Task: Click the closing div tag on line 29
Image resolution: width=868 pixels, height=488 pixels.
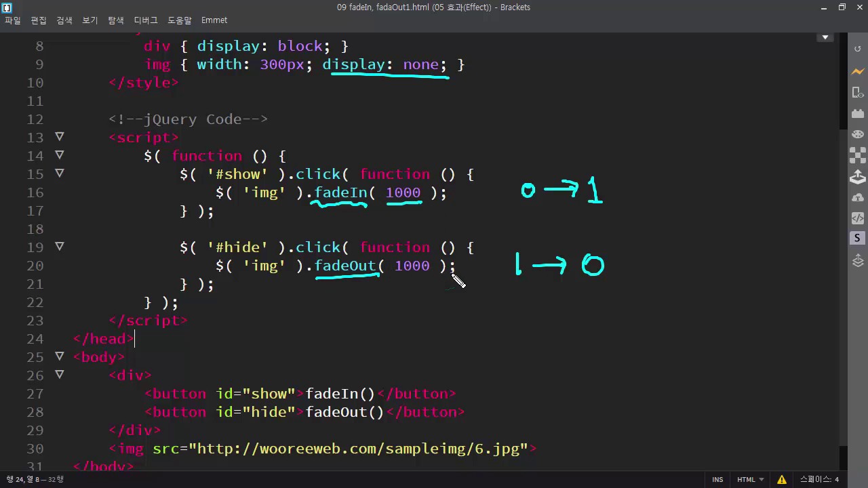Action: click(x=135, y=430)
